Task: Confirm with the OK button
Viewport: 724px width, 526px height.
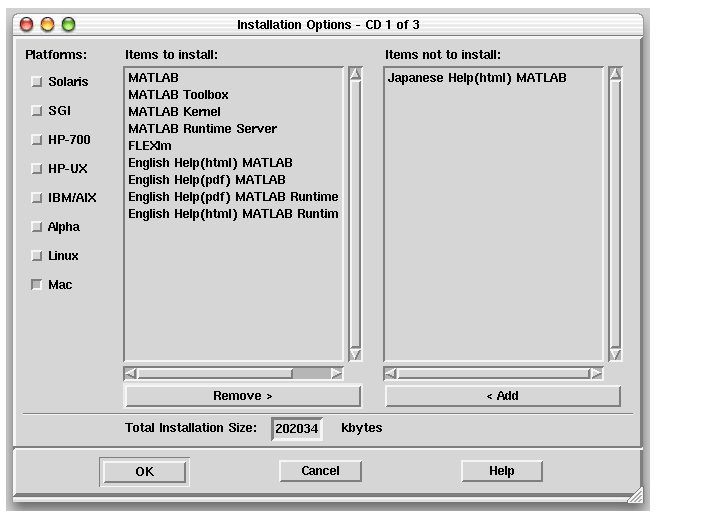Action: [145, 472]
